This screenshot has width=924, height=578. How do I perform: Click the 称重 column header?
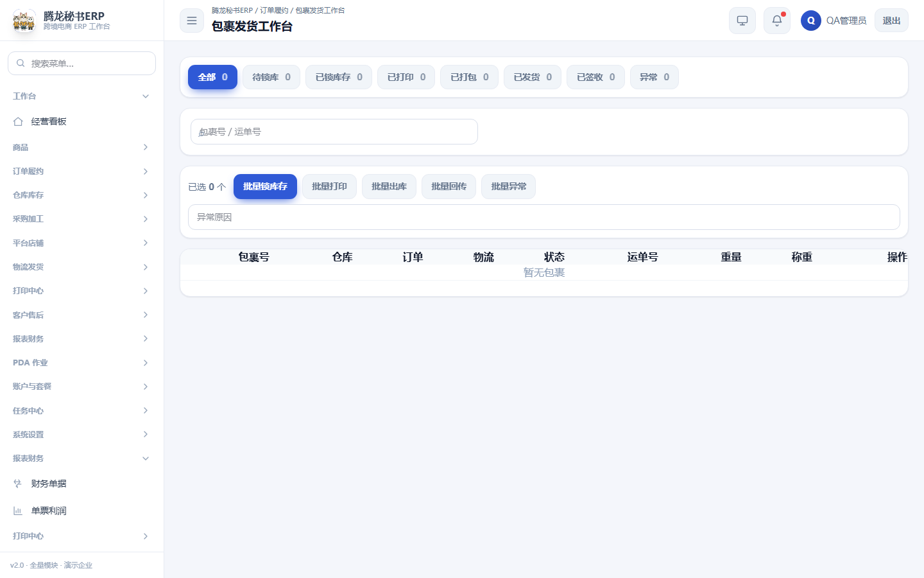(x=801, y=257)
